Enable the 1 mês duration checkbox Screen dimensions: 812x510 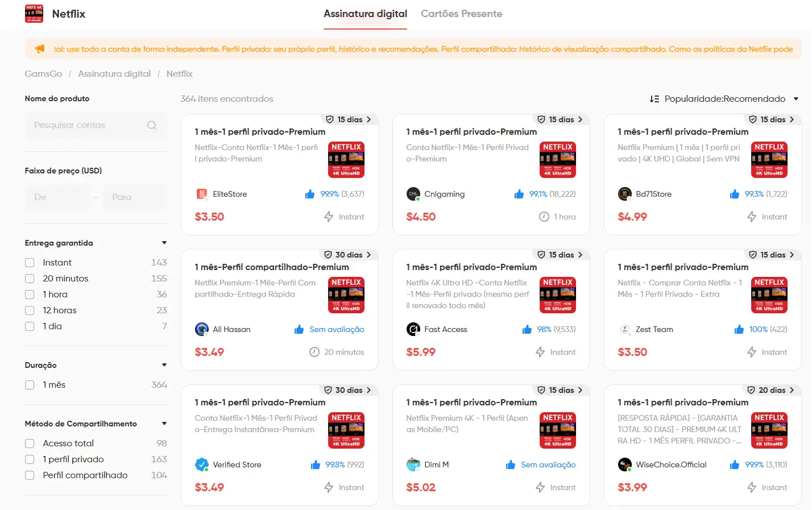(x=30, y=385)
